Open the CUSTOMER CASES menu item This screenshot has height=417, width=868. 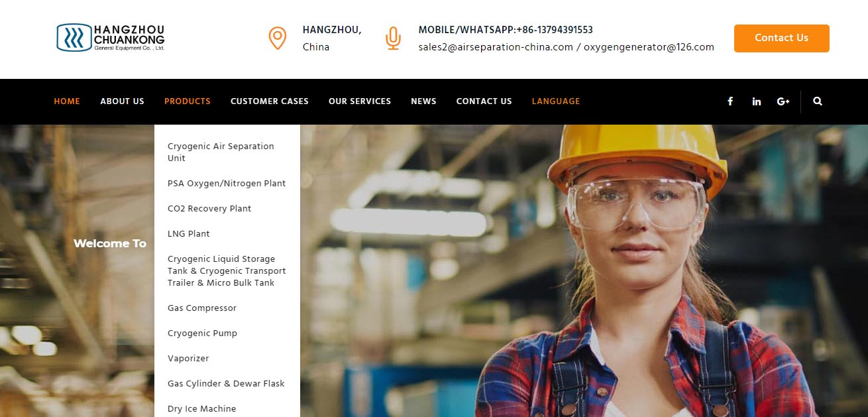(270, 101)
